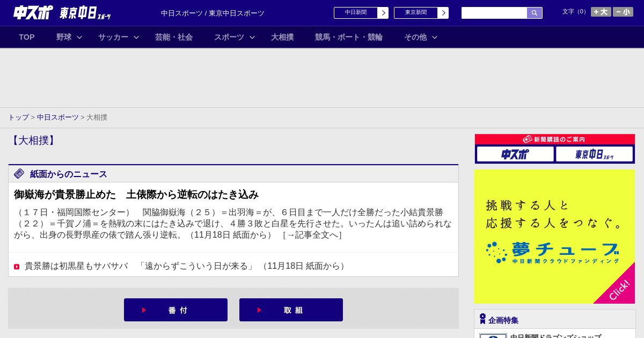Click the 中スポ subscription banner button
Image resolution: width=644 pixels, height=338 pixels.
coord(515,154)
